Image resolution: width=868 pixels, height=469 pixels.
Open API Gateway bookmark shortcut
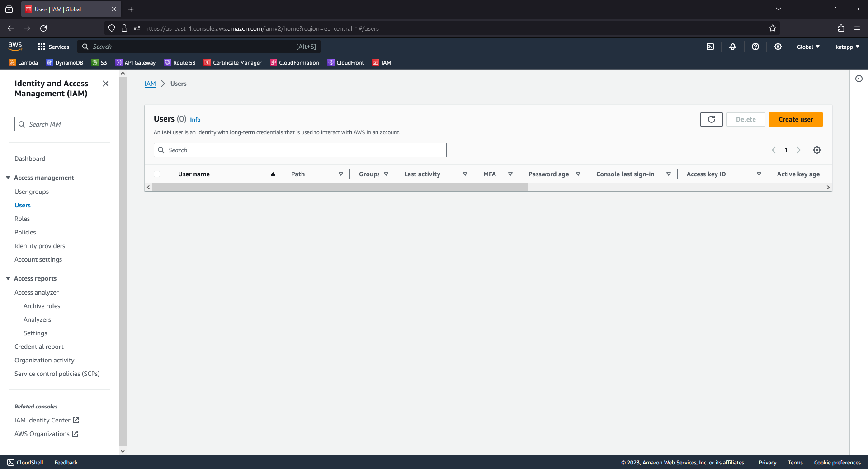point(136,62)
